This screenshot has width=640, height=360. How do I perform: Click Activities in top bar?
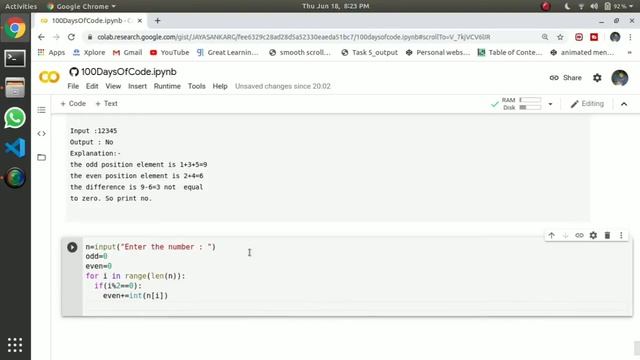tap(21, 6)
